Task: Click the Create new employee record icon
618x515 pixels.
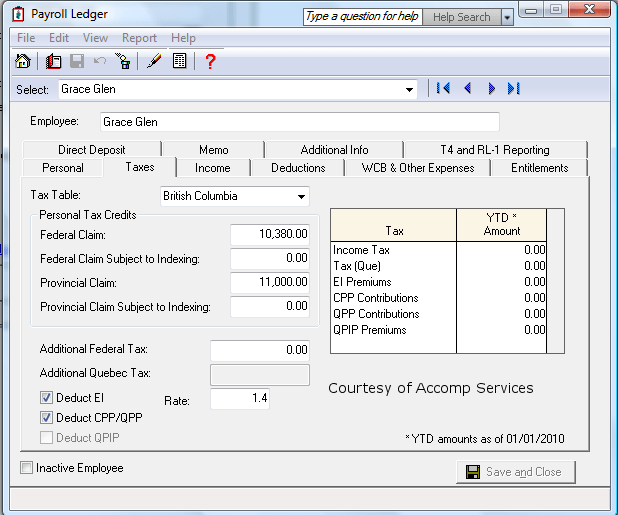Action: coord(53,61)
